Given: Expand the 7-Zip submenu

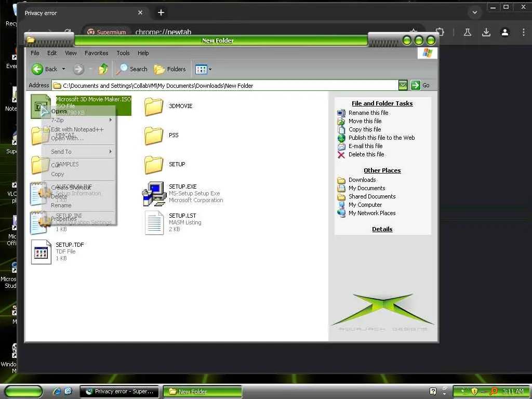Looking at the screenshot, I should click(x=78, y=120).
